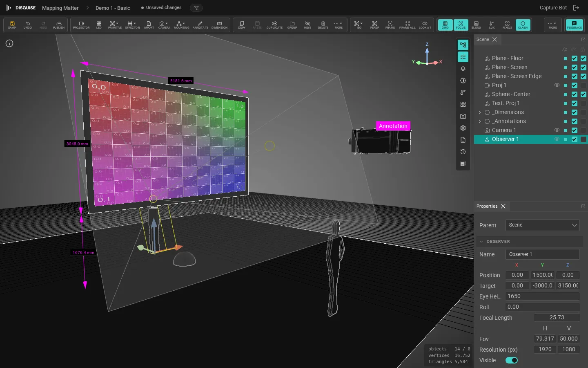Toggle the Clash detection mode

[x=523, y=25]
